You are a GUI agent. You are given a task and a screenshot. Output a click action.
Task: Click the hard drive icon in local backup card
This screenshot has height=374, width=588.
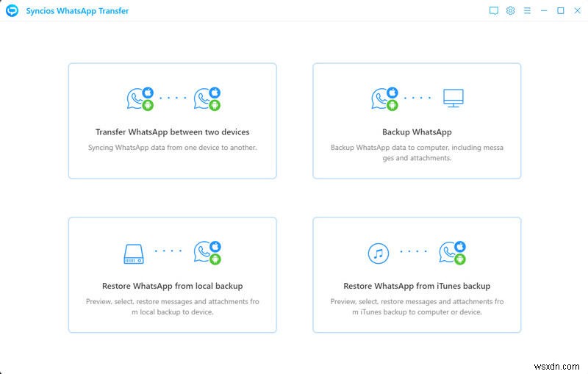coord(134,253)
